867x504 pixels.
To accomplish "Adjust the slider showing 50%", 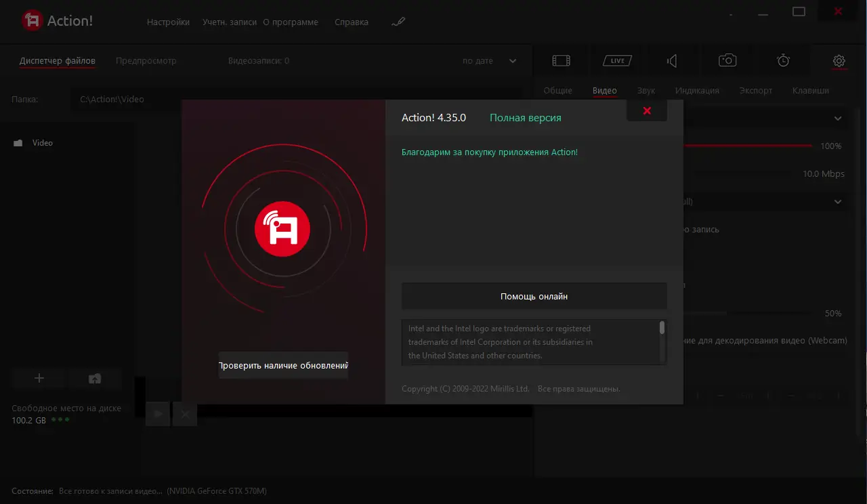I will point(748,313).
